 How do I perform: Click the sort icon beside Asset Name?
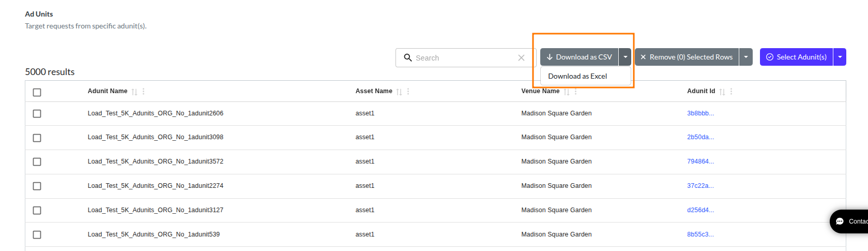click(399, 92)
